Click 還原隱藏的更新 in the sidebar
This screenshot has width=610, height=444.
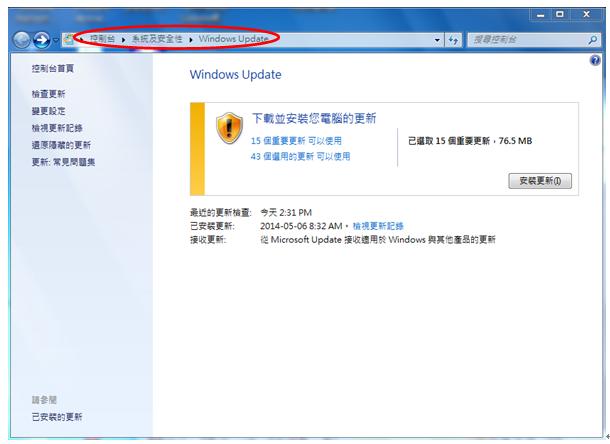coord(61,145)
